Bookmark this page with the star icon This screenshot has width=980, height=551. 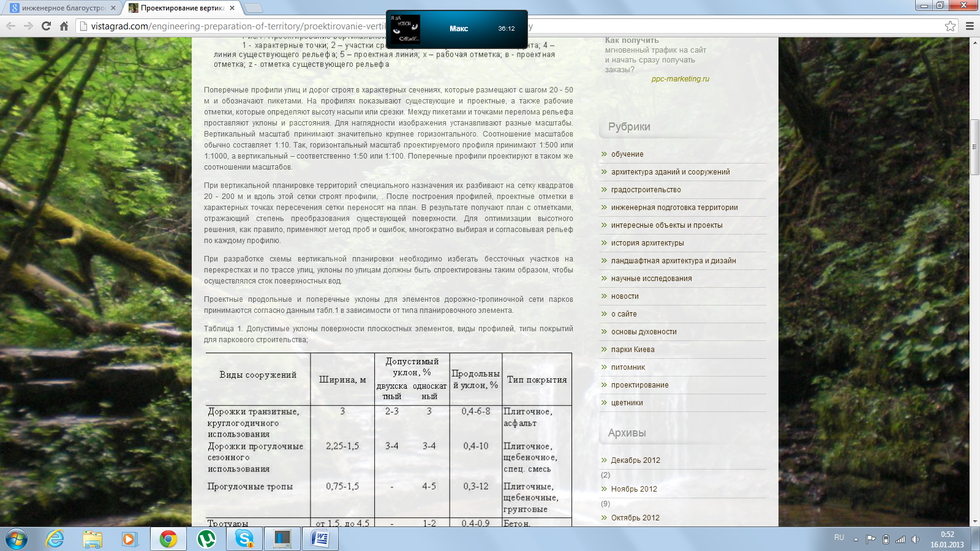tap(950, 26)
